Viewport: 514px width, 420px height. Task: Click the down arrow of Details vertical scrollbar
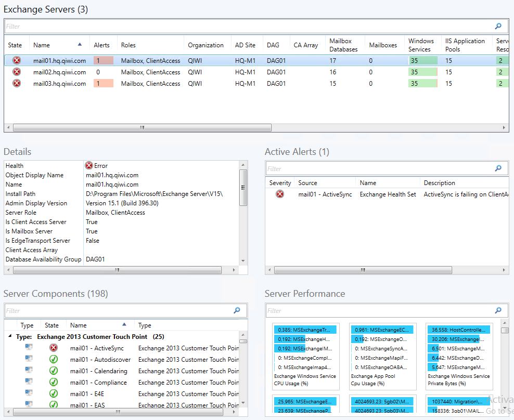[243, 261]
